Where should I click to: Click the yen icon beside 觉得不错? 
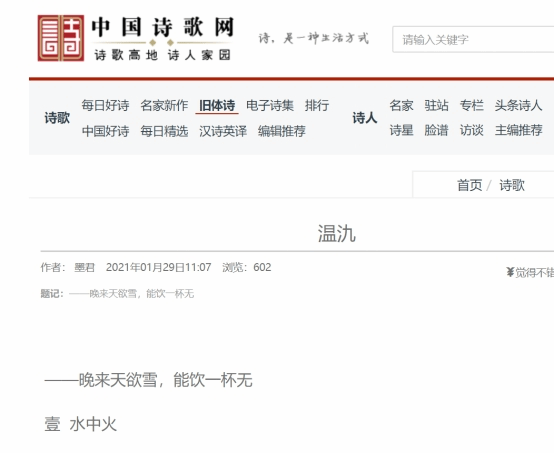click(510, 272)
